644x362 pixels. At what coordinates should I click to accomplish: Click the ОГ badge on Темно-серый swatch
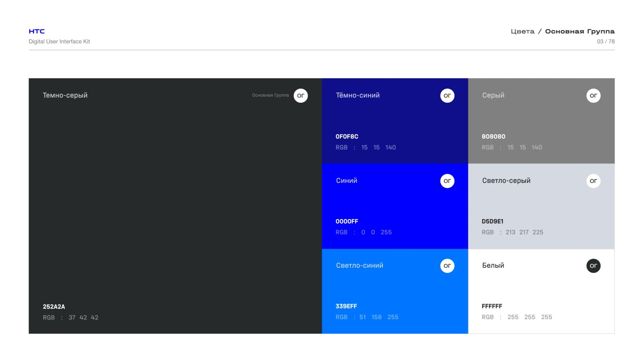[x=300, y=96]
